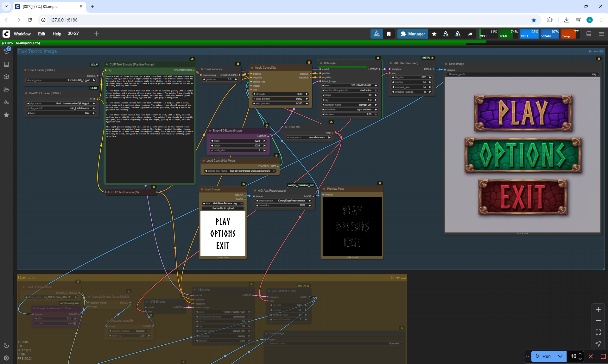Screen dimensions: 608x364
Task: Increase the batch count stepper
Action: (580, 354)
